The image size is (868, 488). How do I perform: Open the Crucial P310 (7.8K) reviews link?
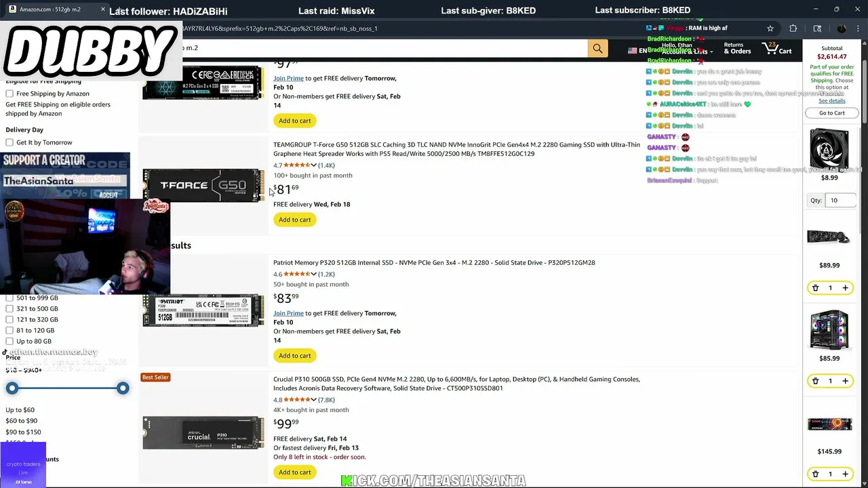[327, 400]
